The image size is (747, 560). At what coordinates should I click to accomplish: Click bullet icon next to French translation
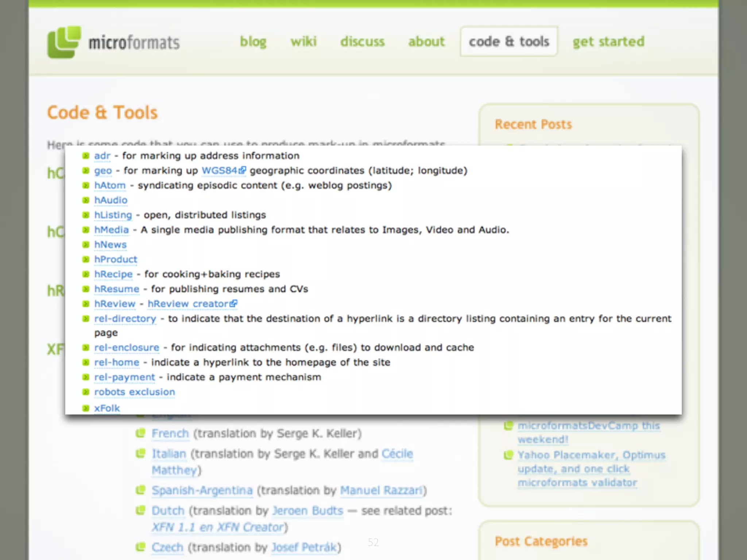pyautogui.click(x=140, y=433)
